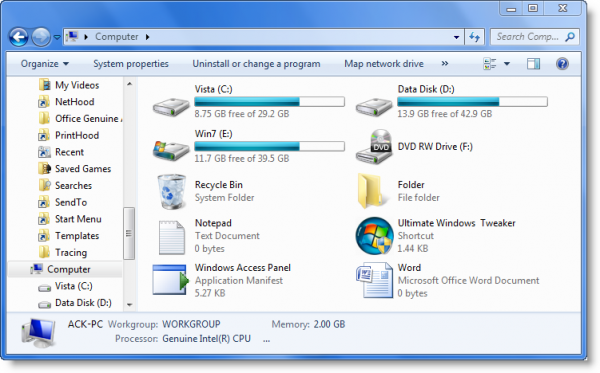This screenshot has width=600, height=373.
Task: Toggle the preview pane
Action: click(533, 64)
